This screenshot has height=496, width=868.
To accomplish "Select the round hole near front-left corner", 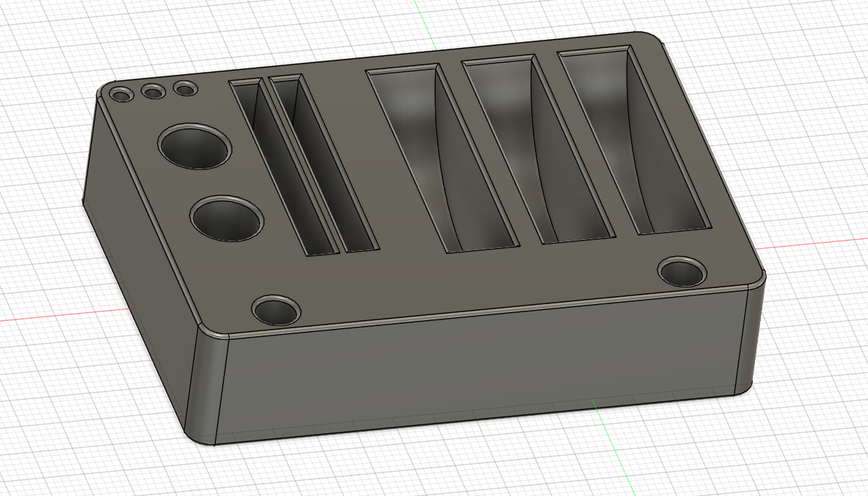I will click(x=276, y=310).
